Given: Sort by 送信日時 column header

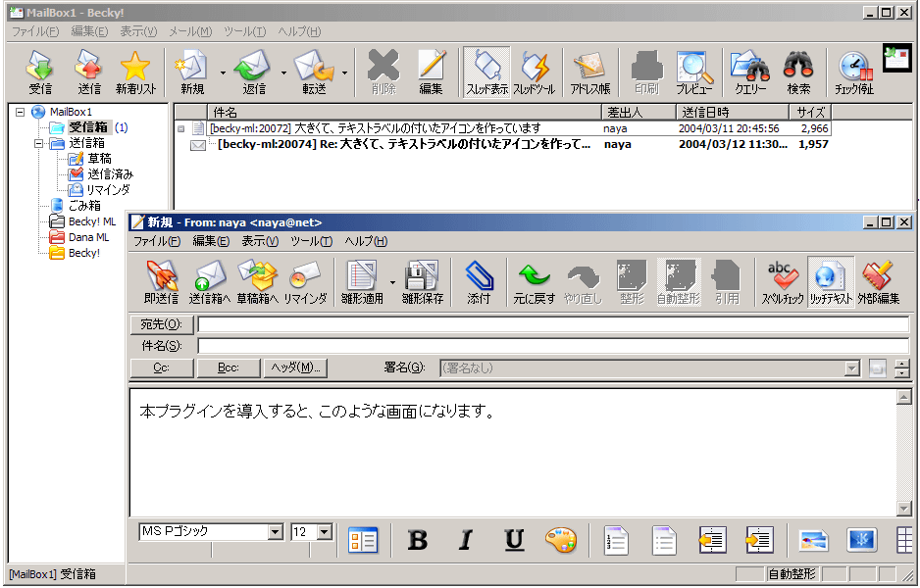Looking at the screenshot, I should 733,112.
